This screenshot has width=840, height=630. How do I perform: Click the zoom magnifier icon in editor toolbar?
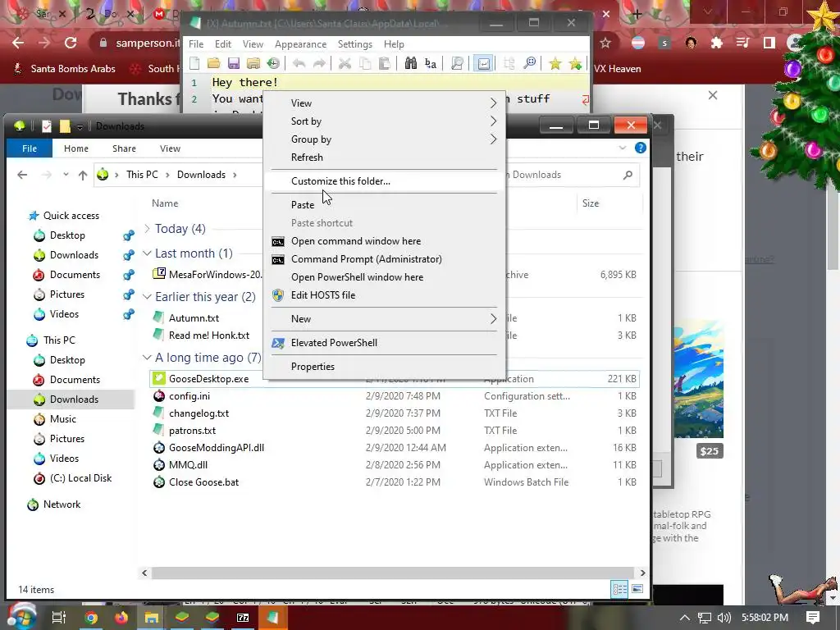pyautogui.click(x=529, y=64)
